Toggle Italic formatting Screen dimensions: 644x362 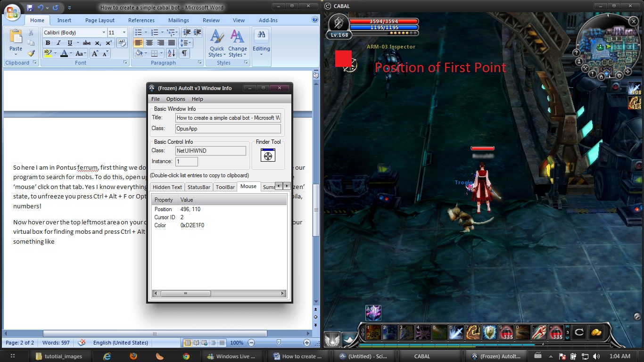coord(58,43)
